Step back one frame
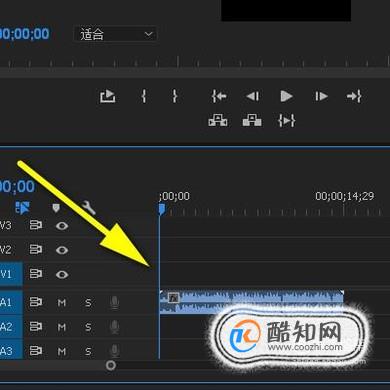The image size is (390, 390). (x=253, y=96)
